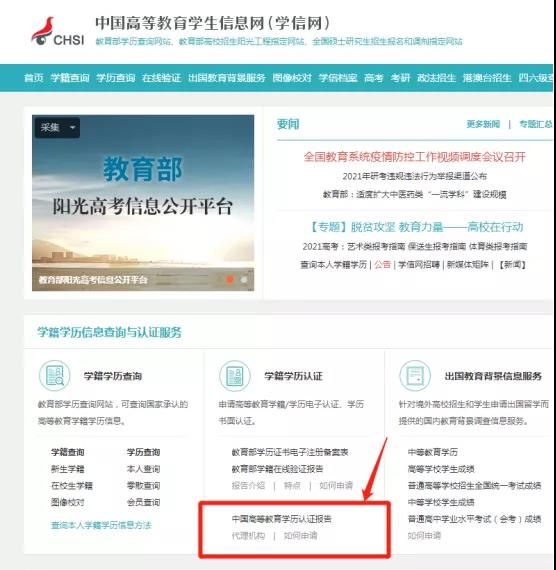Click 中国高等教育学历认证报告 link
This screenshot has height=570, width=556.
[281, 519]
